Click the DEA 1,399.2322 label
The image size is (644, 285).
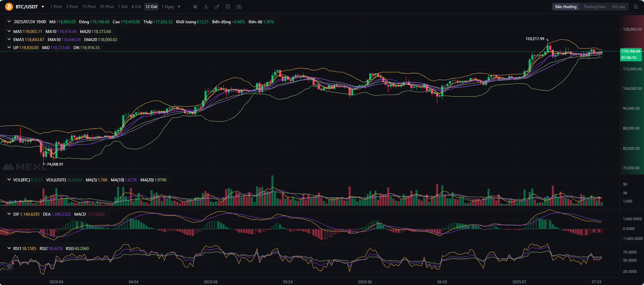click(57, 214)
